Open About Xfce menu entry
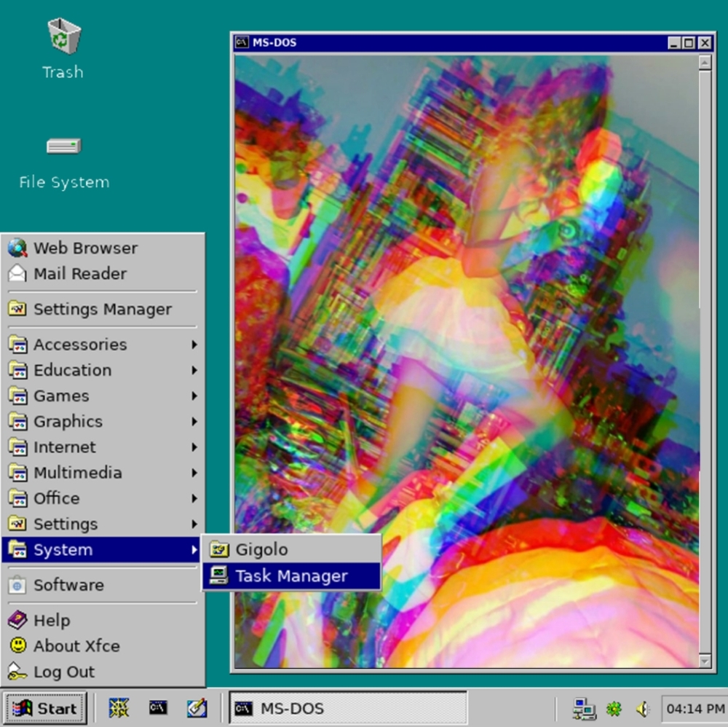Screen dimensions: 728x727 [x=103, y=646]
